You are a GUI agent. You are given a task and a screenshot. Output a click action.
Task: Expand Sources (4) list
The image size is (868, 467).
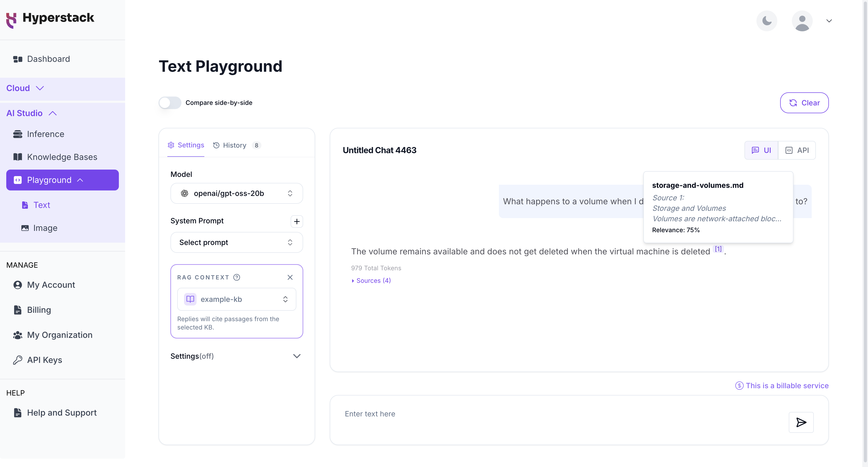pos(371,280)
